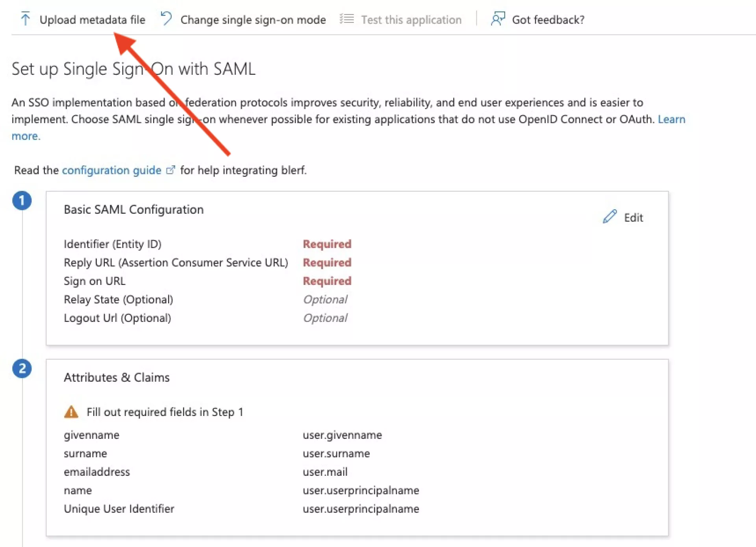The width and height of the screenshot is (756, 547).
Task: Choose Change single sign-on mode
Action: click(x=253, y=20)
